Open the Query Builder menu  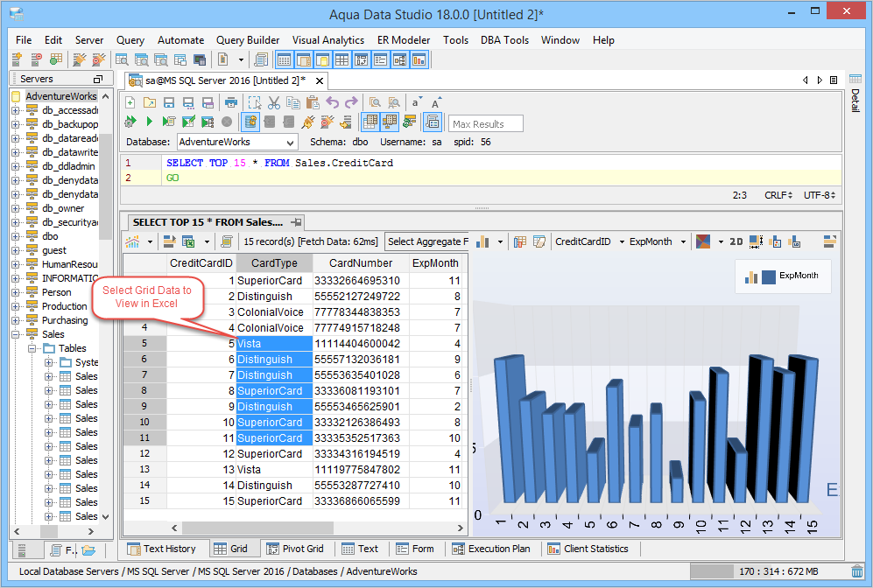248,40
